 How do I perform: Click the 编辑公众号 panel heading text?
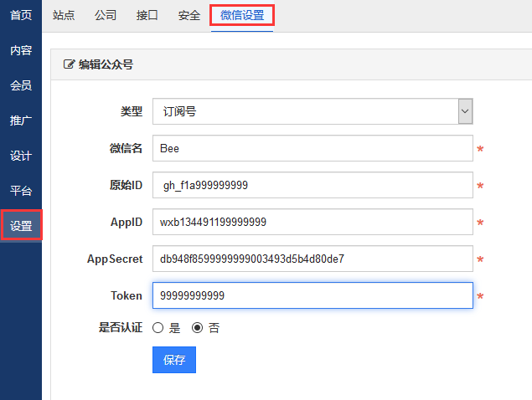coord(106,64)
